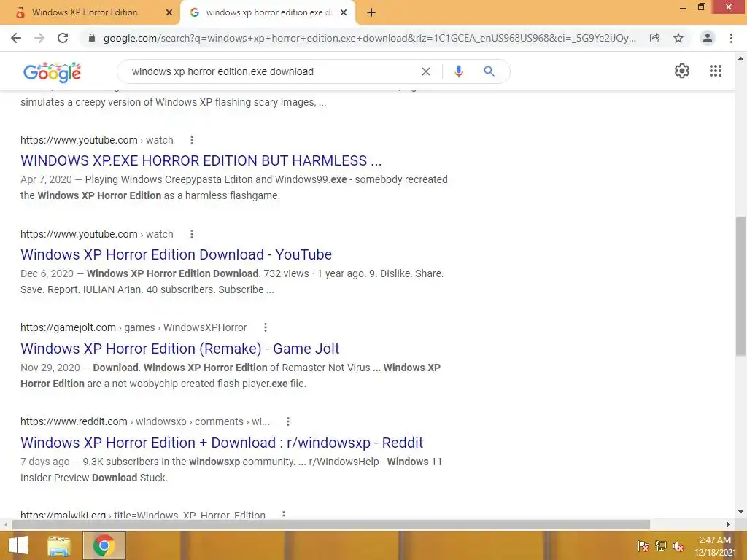Screen dimensions: 747x560
Task: Open the Google apps grid
Action: pos(715,71)
